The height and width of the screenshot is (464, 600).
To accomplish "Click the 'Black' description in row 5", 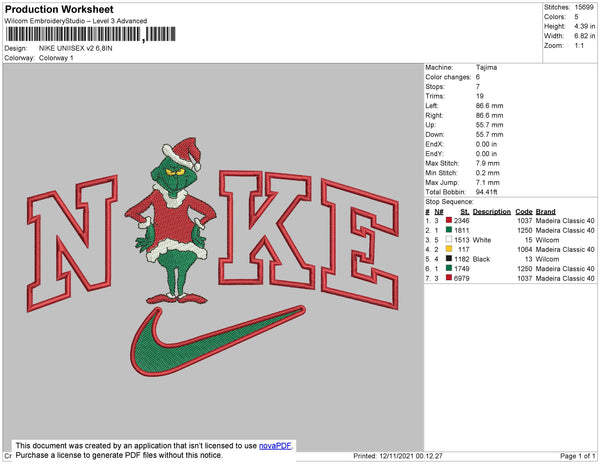I will pos(481,259).
